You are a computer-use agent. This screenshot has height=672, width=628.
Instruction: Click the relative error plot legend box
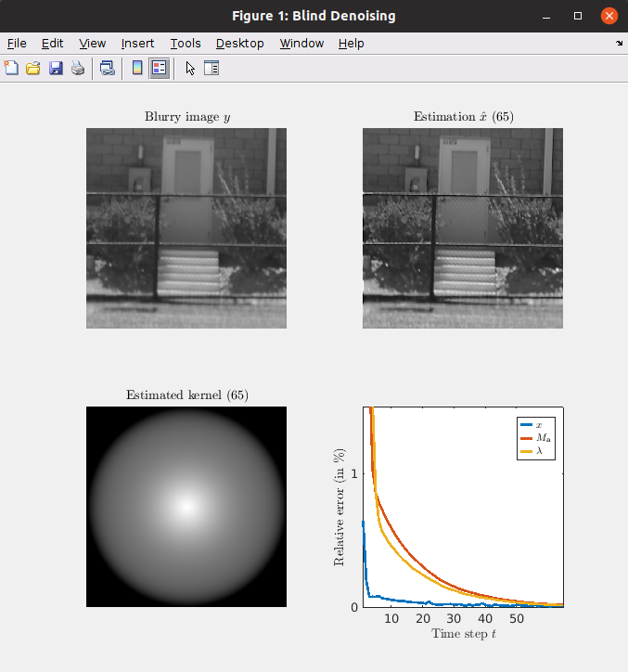[536, 438]
